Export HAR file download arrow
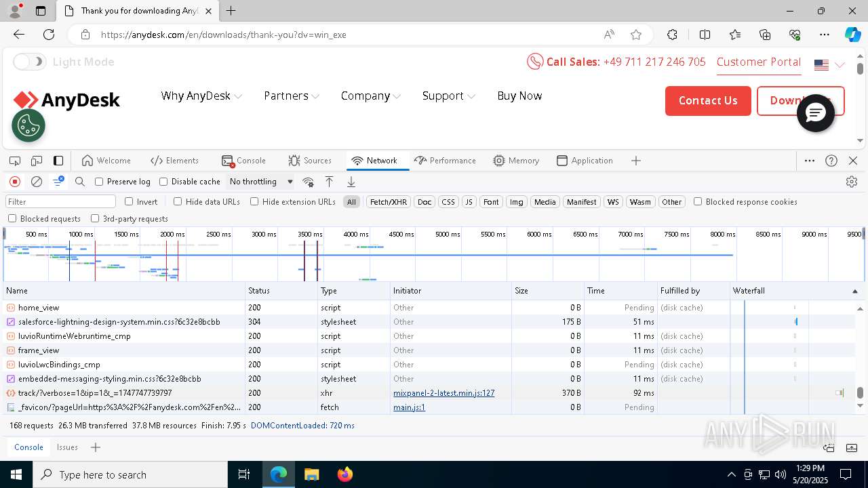 [351, 182]
